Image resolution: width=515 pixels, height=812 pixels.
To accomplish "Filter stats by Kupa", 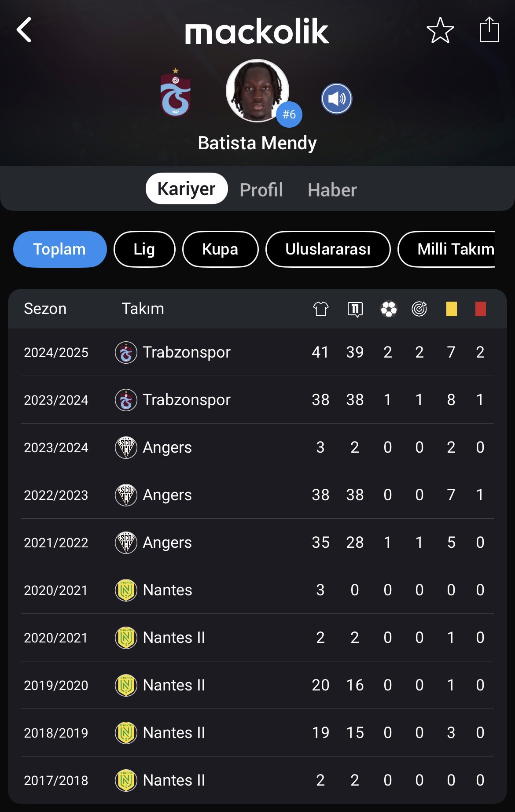I will (220, 249).
